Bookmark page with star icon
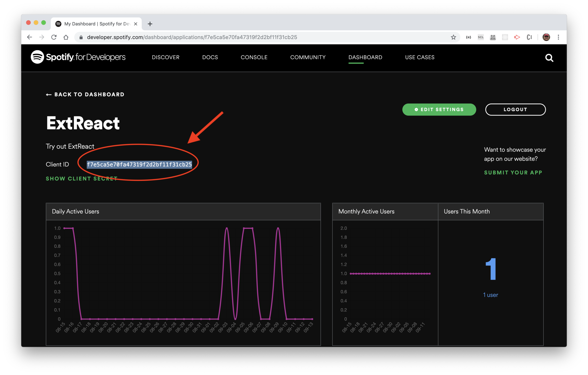The image size is (588, 375). 453,37
